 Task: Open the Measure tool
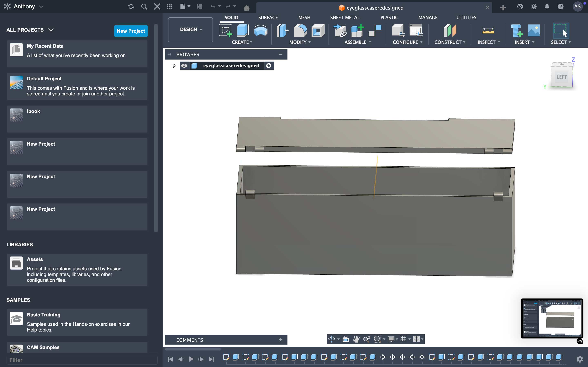[x=488, y=31]
